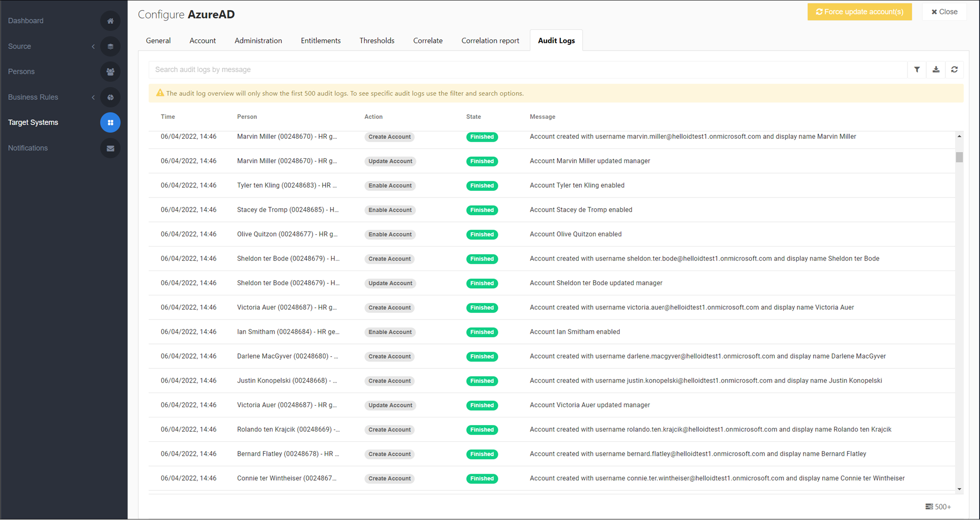The width and height of the screenshot is (980, 520).
Task: Open Notifications envelope icon
Action: [110, 148]
